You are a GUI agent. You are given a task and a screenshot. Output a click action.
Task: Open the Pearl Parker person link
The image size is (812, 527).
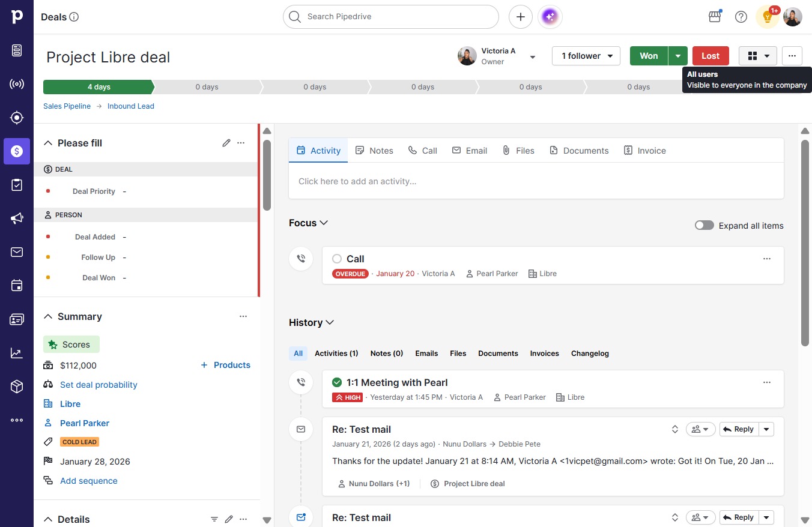coord(85,423)
